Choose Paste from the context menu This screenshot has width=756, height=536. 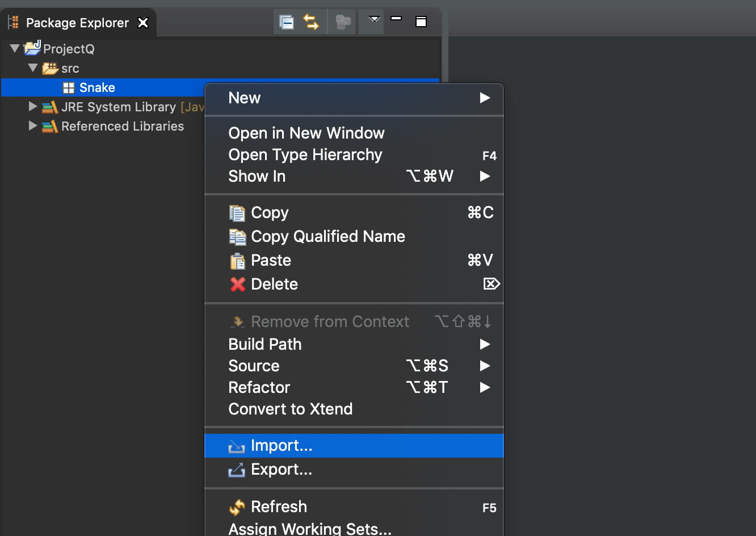[x=271, y=261]
